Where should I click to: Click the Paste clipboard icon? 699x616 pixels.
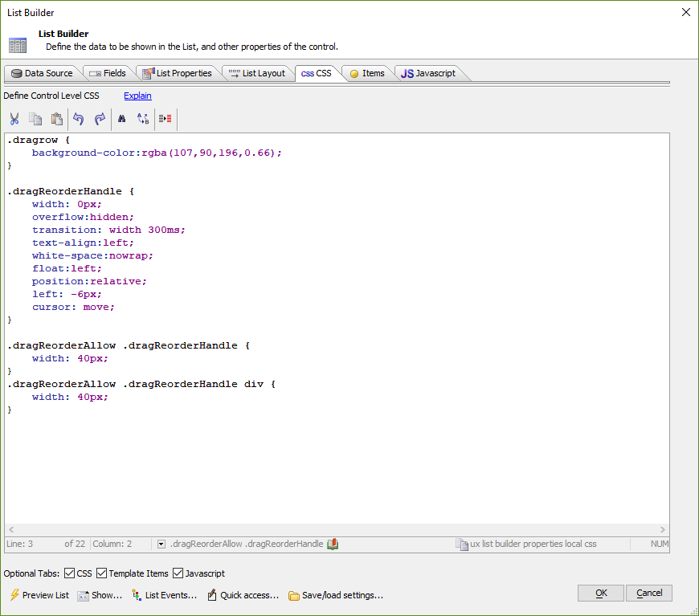(56, 119)
